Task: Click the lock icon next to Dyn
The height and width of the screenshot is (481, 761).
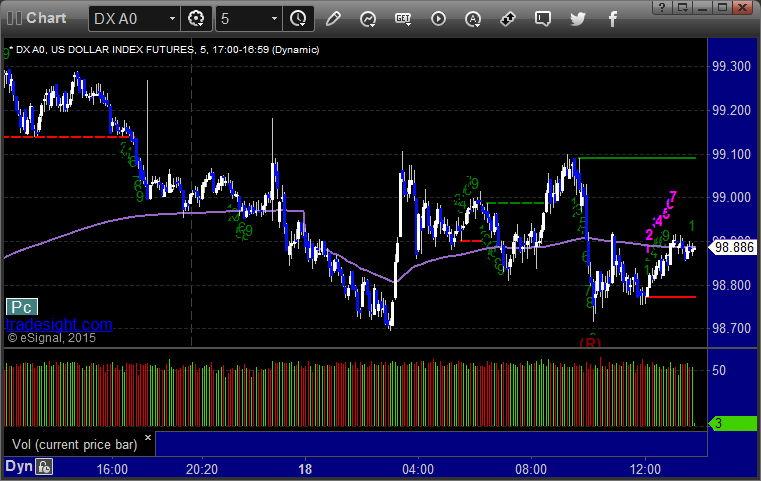Action: [x=44, y=467]
